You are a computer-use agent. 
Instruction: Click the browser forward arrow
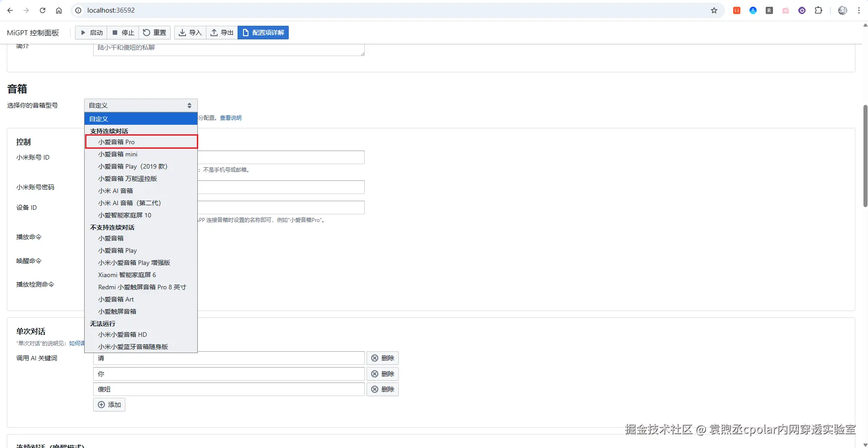26,10
